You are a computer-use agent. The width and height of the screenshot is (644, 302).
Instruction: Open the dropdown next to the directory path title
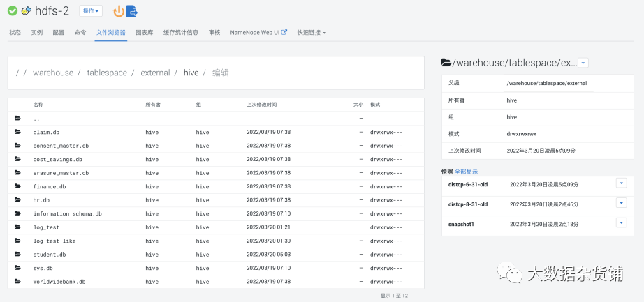point(583,63)
